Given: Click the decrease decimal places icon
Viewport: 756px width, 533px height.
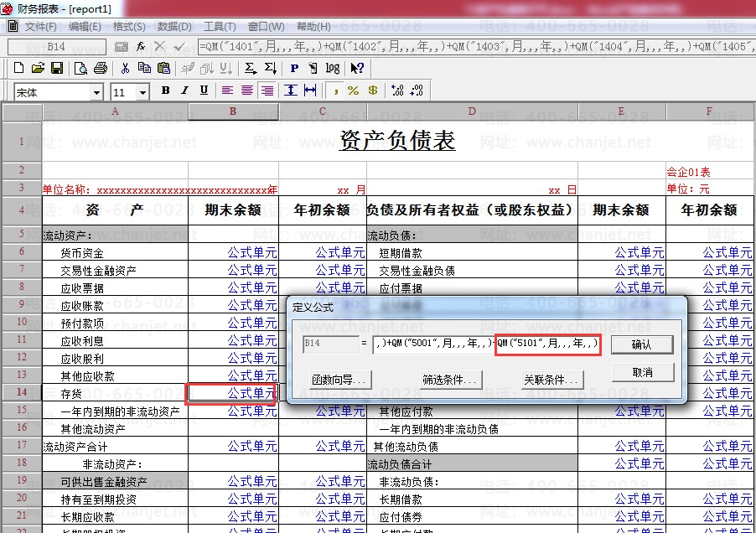Looking at the screenshot, I should click(x=417, y=91).
